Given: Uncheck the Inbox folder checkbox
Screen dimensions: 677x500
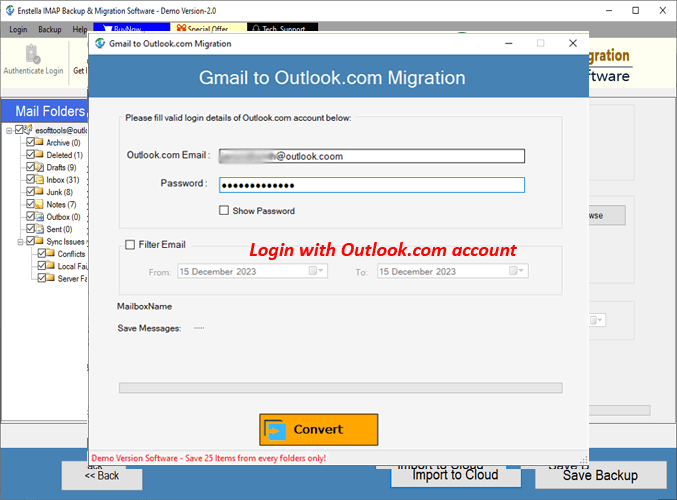Looking at the screenshot, I should [x=30, y=179].
